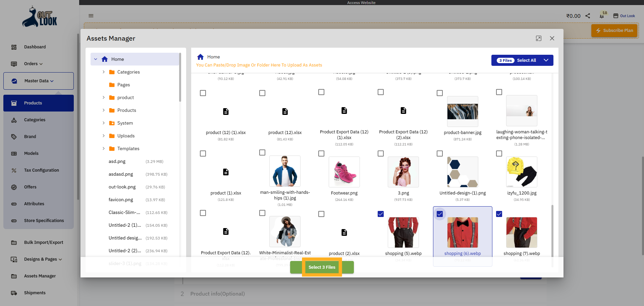Open the hamburger menu icon

[x=91, y=15]
